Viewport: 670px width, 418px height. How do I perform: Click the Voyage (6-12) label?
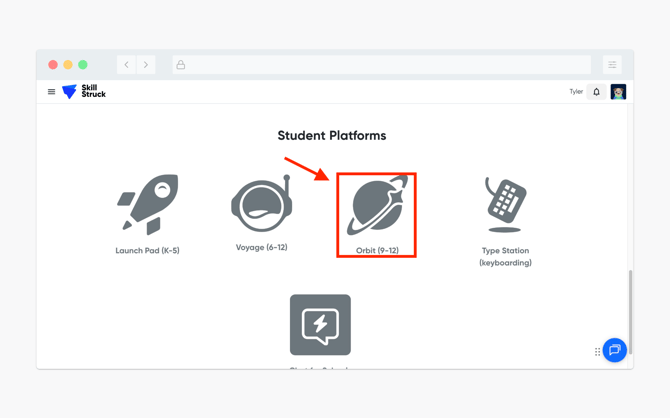[262, 247]
